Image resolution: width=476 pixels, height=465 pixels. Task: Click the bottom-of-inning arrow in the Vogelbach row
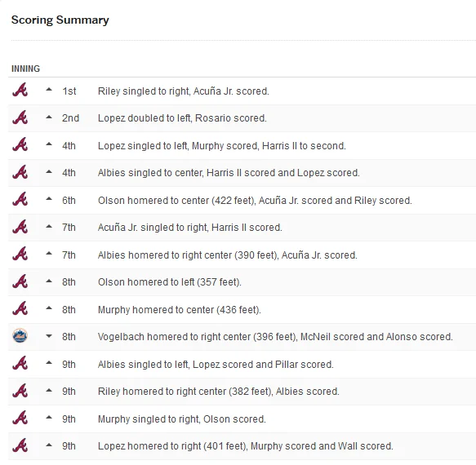[x=49, y=336]
